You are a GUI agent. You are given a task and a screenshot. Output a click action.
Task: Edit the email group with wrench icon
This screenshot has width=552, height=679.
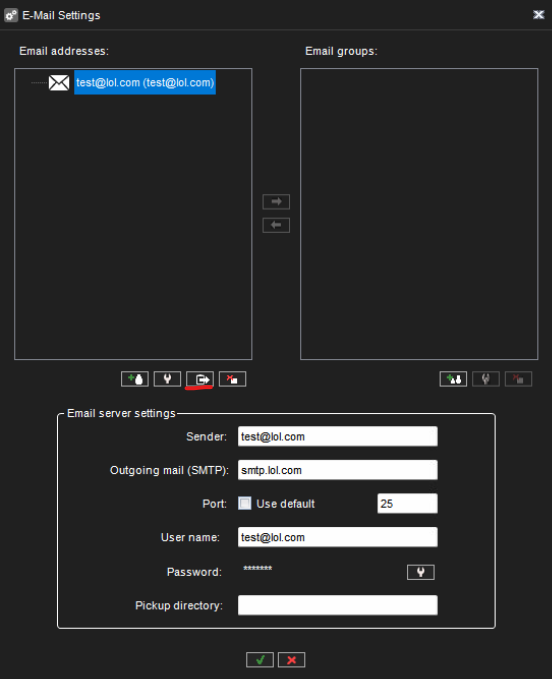tap(486, 379)
